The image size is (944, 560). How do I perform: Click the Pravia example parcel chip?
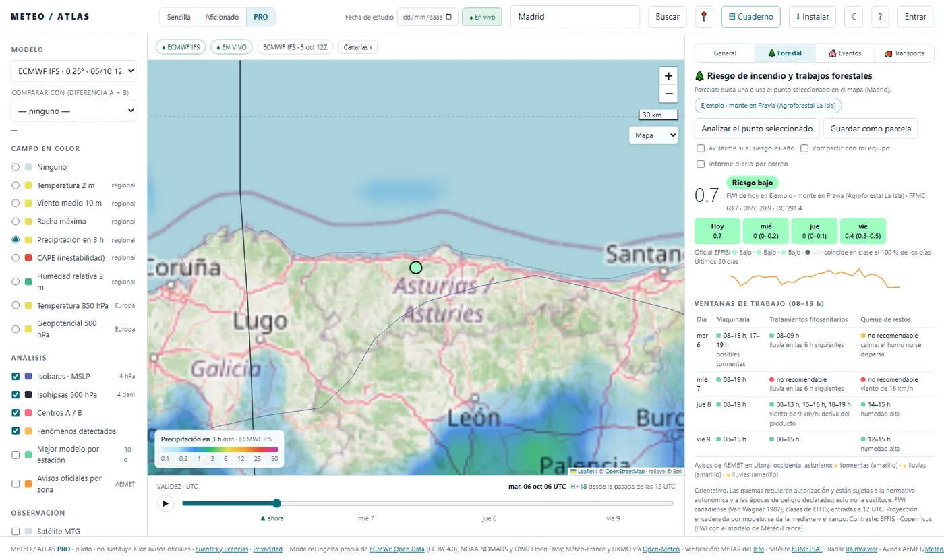coord(768,106)
